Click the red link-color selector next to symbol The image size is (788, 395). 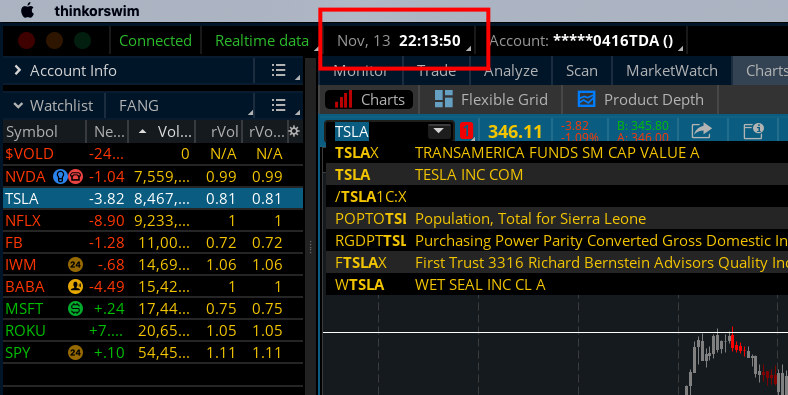tap(466, 132)
